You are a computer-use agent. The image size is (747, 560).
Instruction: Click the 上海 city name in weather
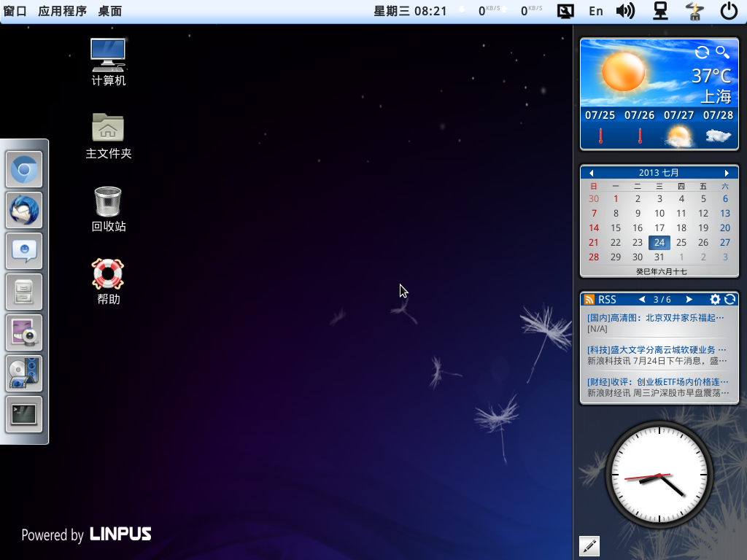(x=716, y=97)
